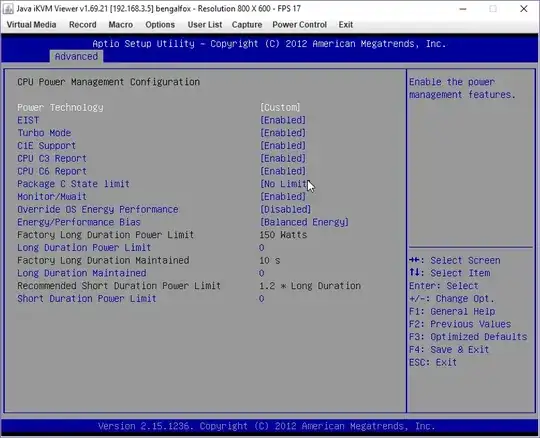The image size is (540, 438).
Task: Edit the Long Duration Power Limit value
Action: pyautogui.click(x=262, y=248)
